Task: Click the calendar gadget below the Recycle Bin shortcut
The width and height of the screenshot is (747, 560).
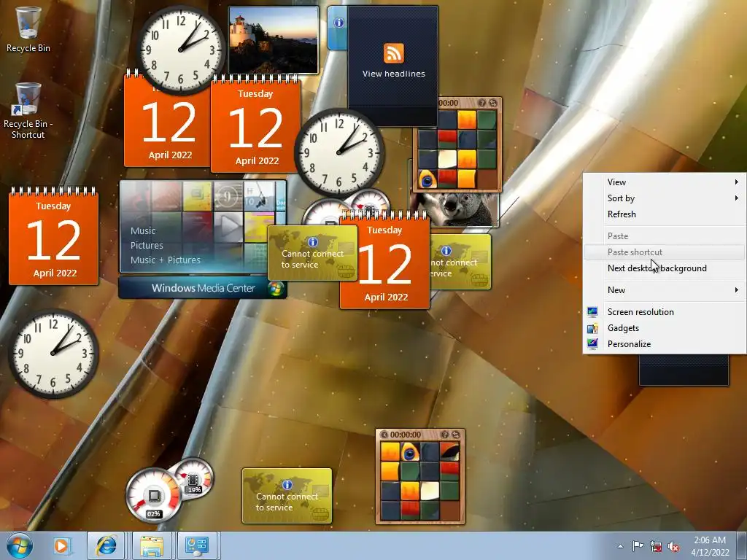Action: pyautogui.click(x=53, y=237)
